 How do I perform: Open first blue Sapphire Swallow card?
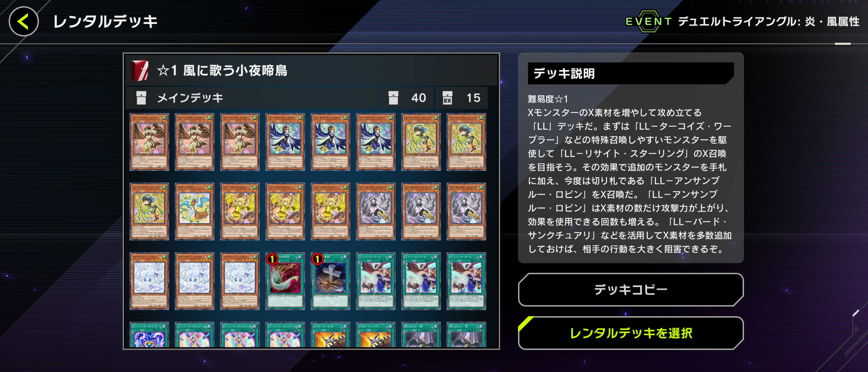pyautogui.click(x=285, y=142)
